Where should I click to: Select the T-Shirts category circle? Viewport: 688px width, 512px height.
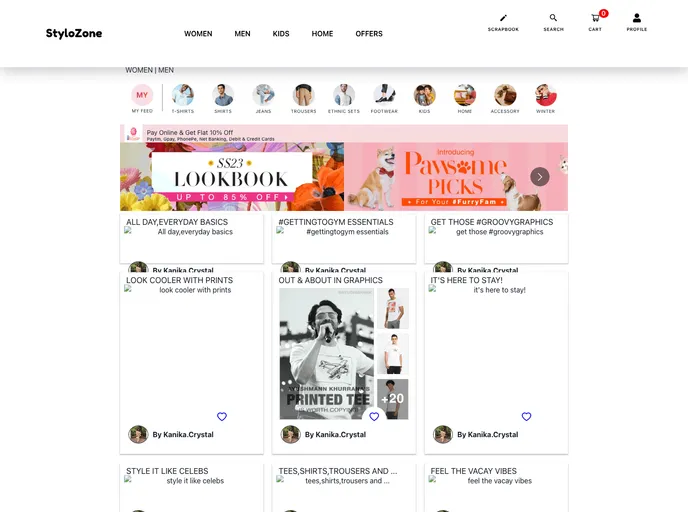(x=183, y=95)
